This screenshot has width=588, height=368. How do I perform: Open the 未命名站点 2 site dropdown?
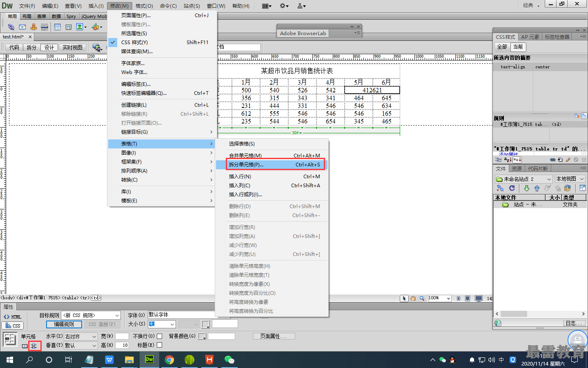[x=524, y=179]
